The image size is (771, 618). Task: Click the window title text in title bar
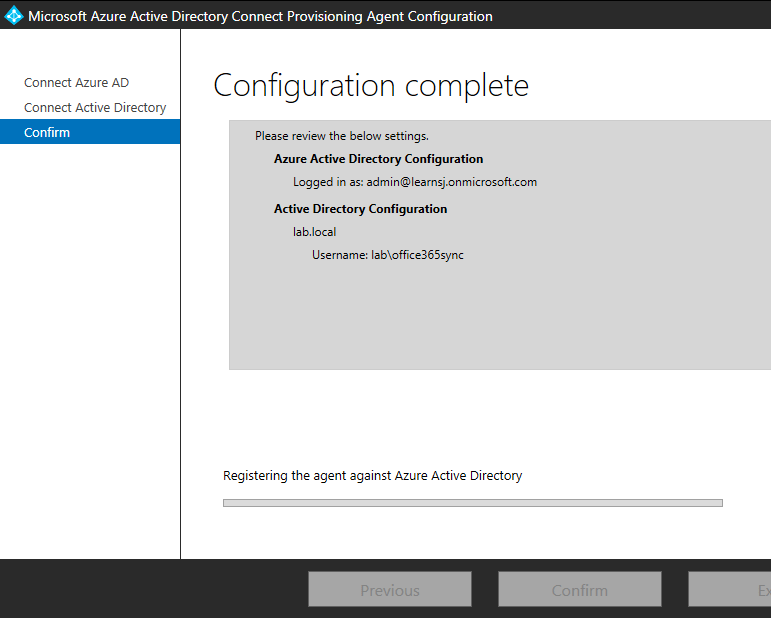[260, 16]
